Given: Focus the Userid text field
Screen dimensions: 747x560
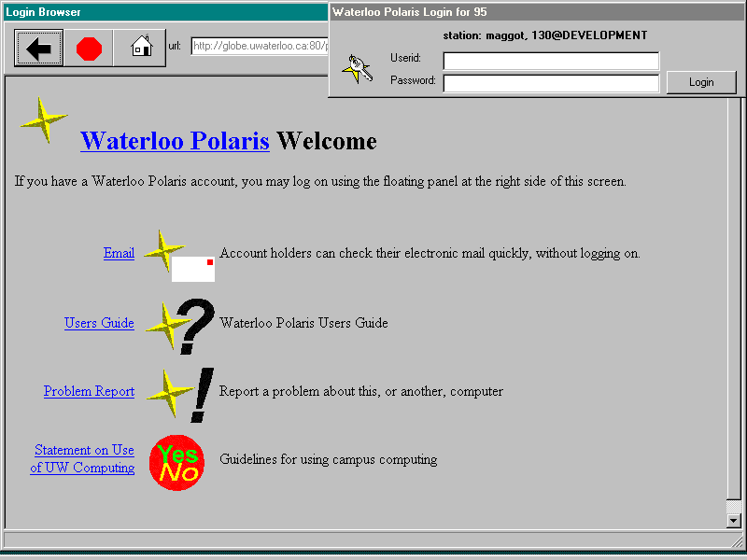Looking at the screenshot, I should click(x=550, y=61).
